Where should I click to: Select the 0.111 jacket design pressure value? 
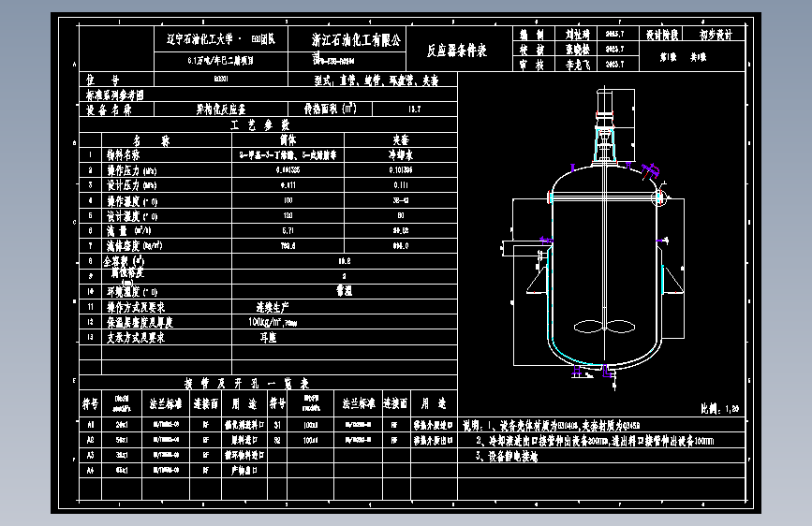point(401,185)
